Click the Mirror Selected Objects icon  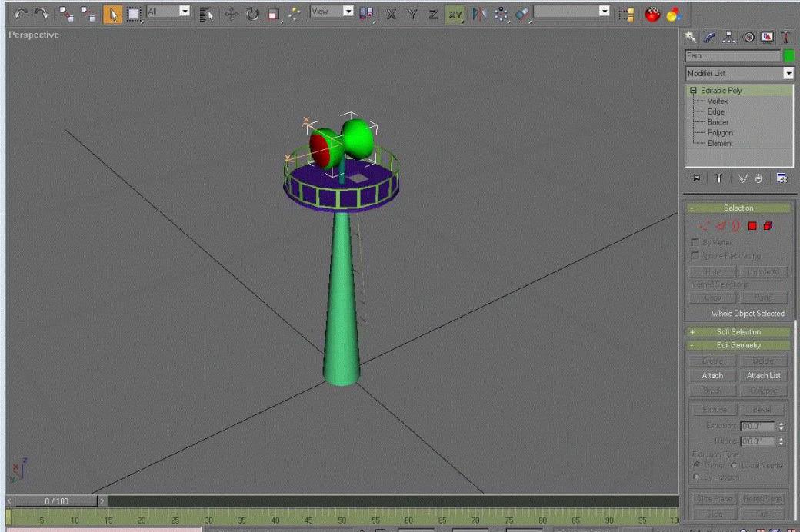pos(479,14)
